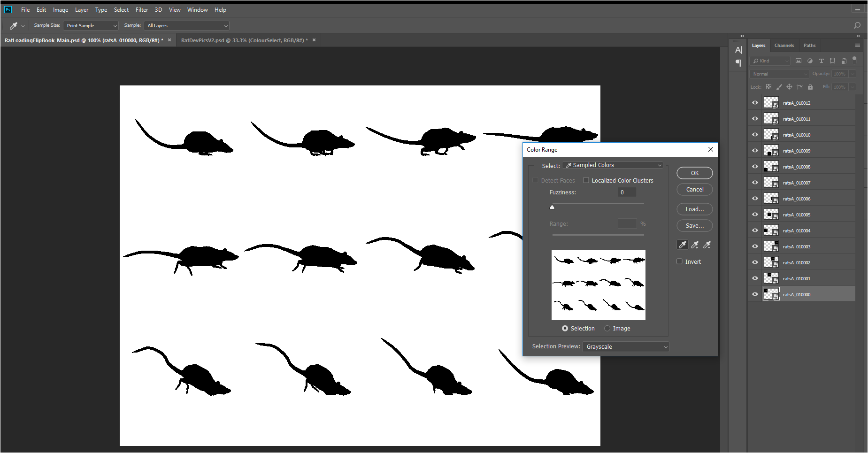
Task: Click the Lock transparent pixels icon
Action: (768, 87)
